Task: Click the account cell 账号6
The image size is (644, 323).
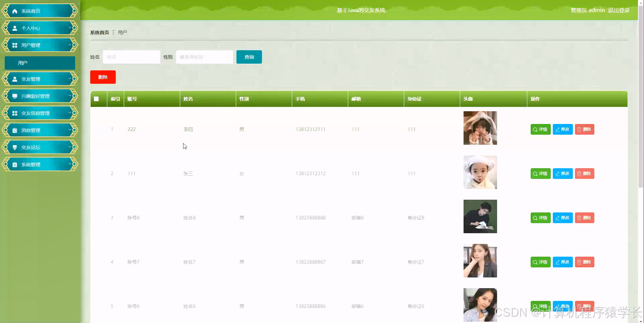Action: click(x=133, y=306)
